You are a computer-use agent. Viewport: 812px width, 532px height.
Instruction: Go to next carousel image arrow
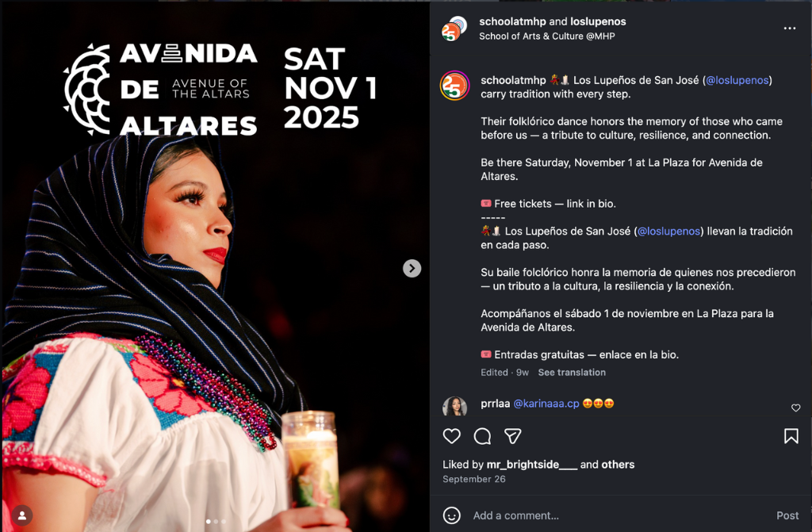(x=412, y=268)
